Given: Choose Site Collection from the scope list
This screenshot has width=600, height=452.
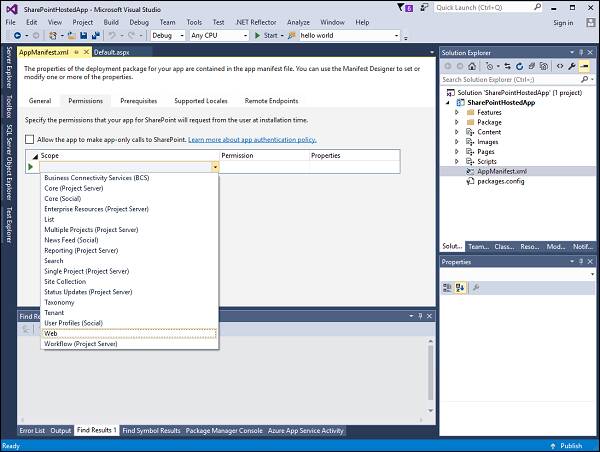Looking at the screenshot, I should click(65, 281).
